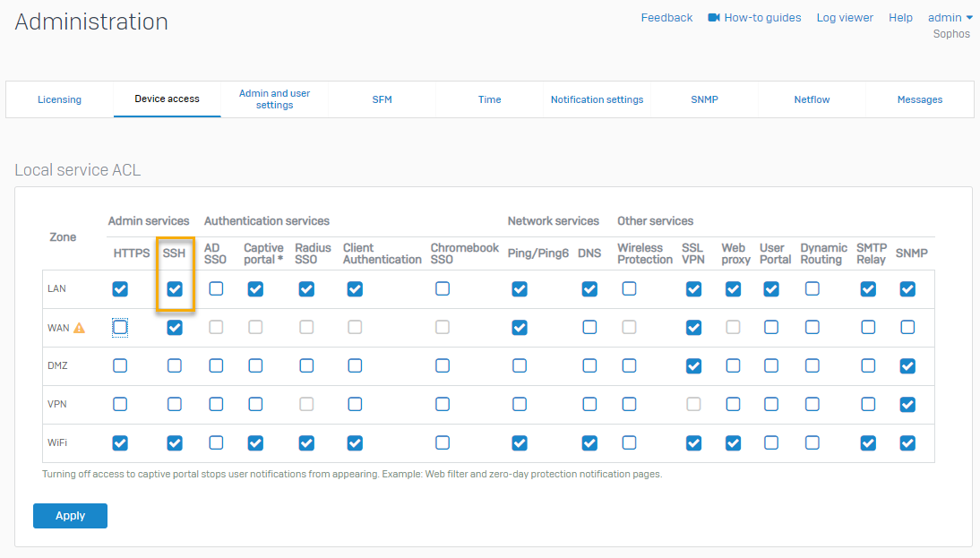Viewport: 980px width, 558px height.
Task: Turn off Ping/Ping6 for WAN zone
Action: tap(520, 328)
